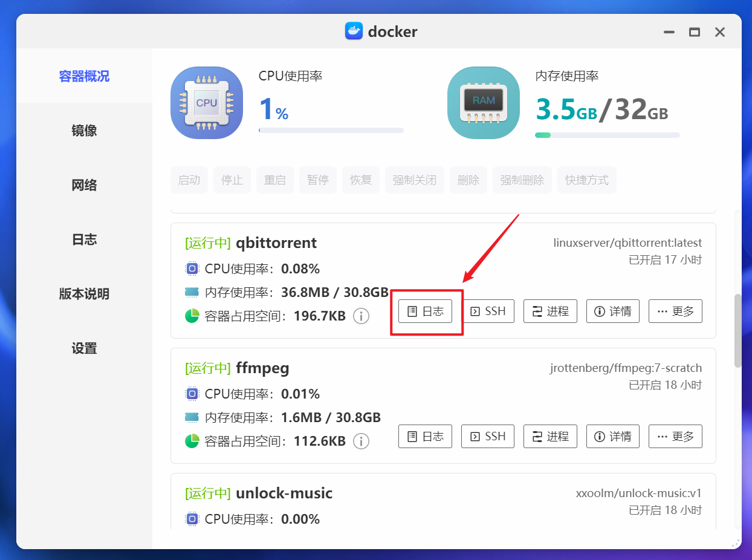Viewport: 752px width, 560px height.
Task: Click the 1% CPU usage reading
Action: (274, 109)
